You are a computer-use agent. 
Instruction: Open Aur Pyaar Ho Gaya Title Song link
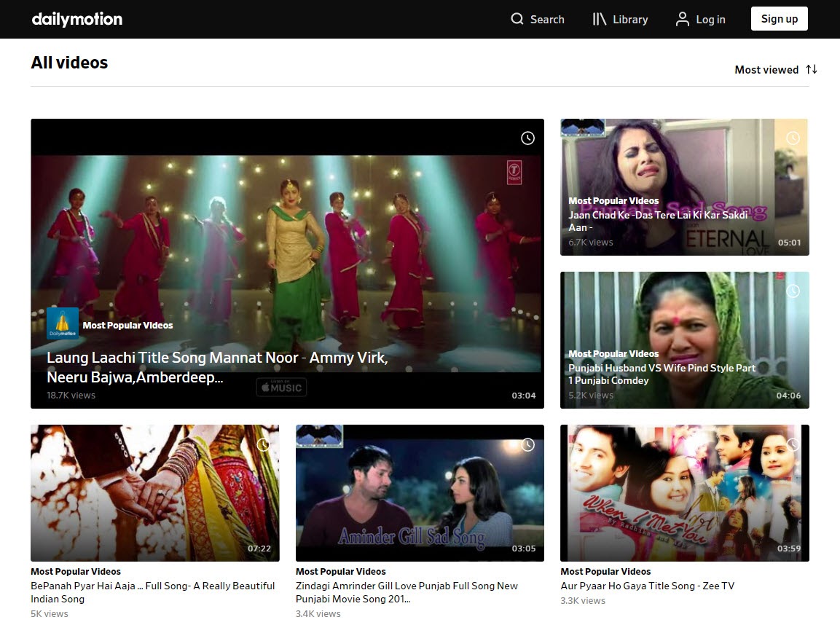[x=647, y=586]
